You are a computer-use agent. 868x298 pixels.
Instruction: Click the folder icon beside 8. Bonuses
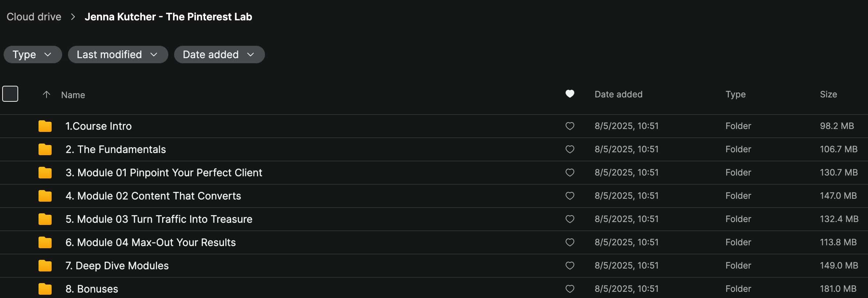[x=45, y=289]
